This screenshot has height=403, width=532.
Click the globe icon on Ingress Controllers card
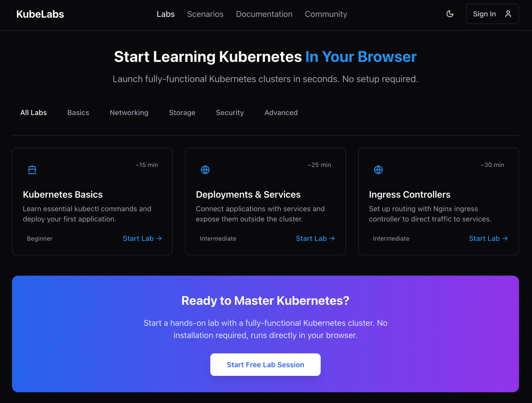click(378, 169)
